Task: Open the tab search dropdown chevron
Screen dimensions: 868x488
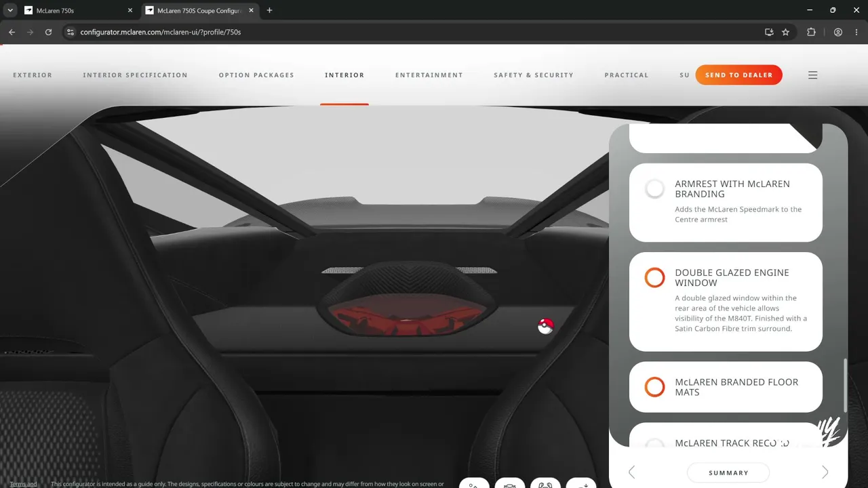Action: pyautogui.click(x=10, y=10)
